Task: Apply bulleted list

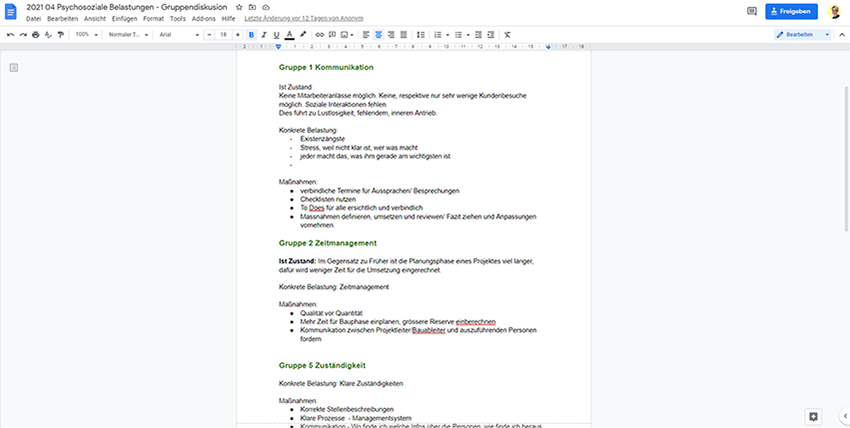Action: (459, 35)
